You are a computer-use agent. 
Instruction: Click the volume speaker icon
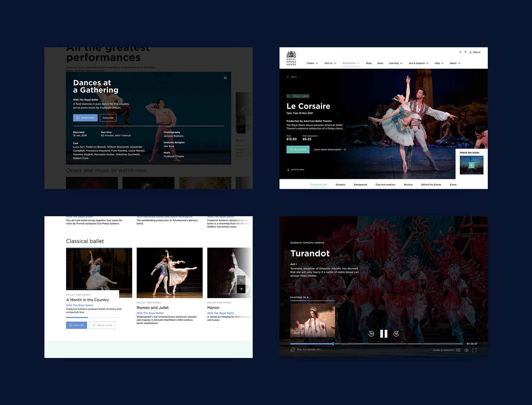tap(466, 350)
